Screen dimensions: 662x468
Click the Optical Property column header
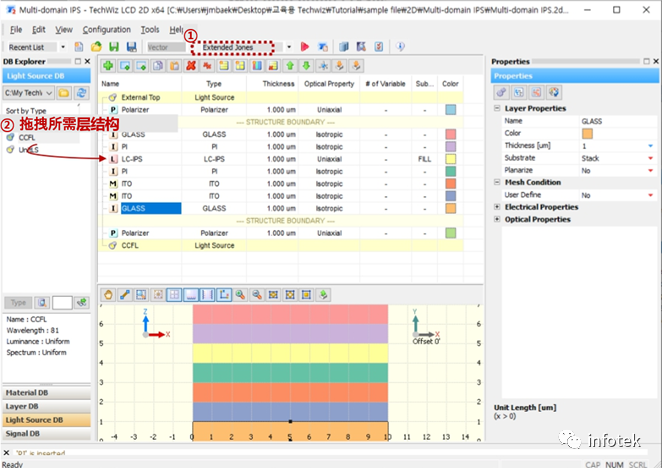[329, 84]
